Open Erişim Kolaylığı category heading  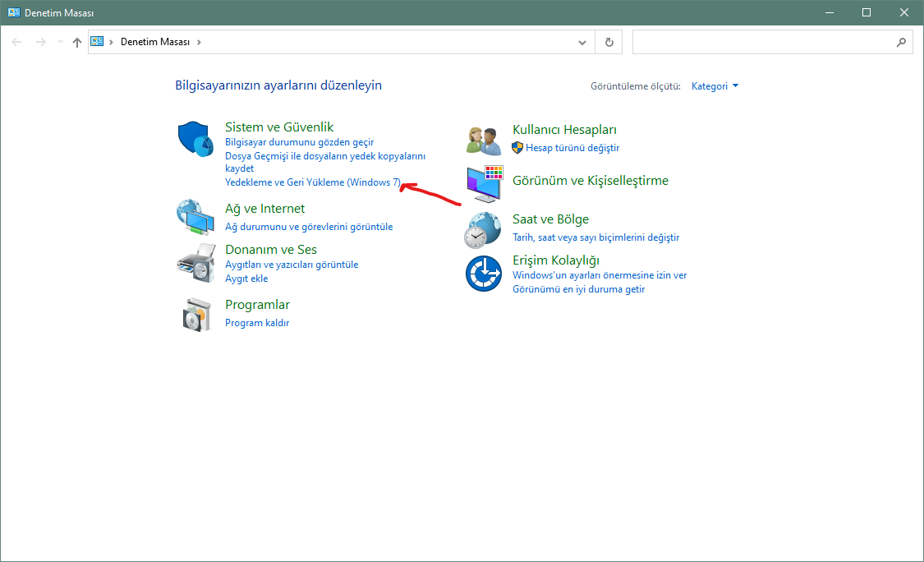pos(556,260)
